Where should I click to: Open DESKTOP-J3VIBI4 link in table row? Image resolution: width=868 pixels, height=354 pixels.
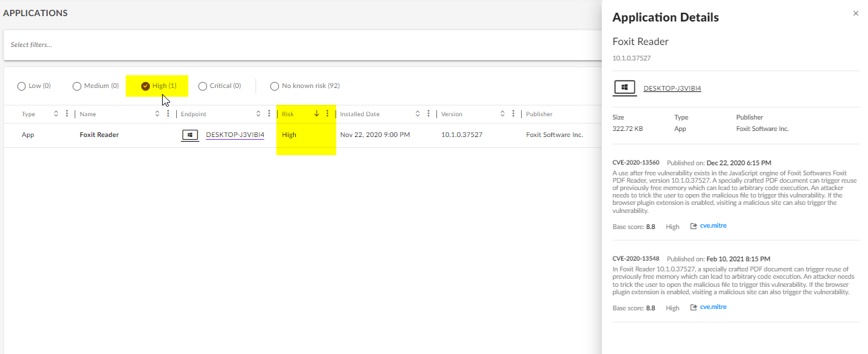235,135
